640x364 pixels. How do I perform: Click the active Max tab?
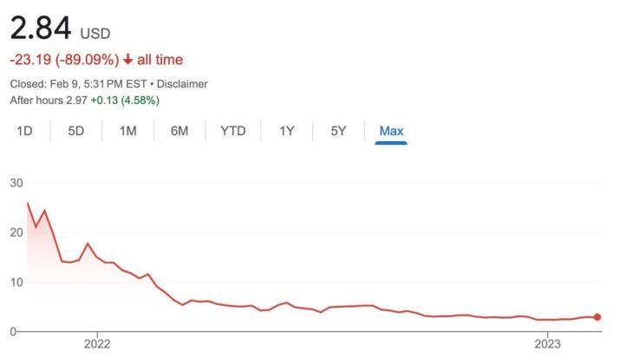pos(391,131)
